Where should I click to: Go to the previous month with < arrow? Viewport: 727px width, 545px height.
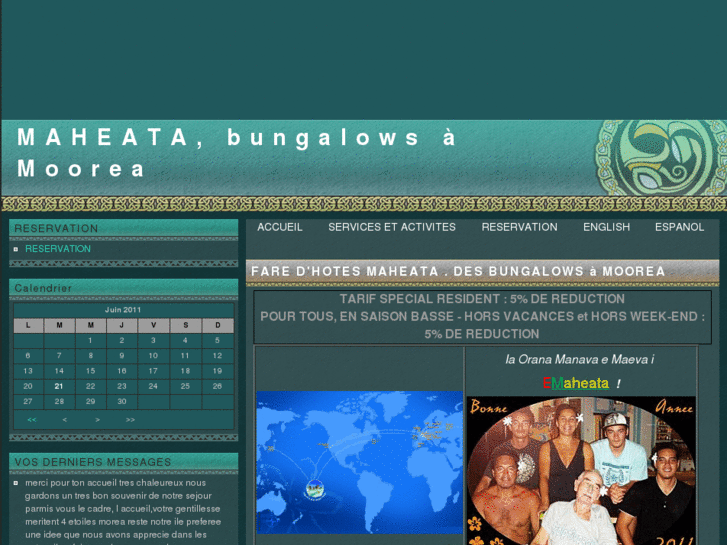point(64,420)
